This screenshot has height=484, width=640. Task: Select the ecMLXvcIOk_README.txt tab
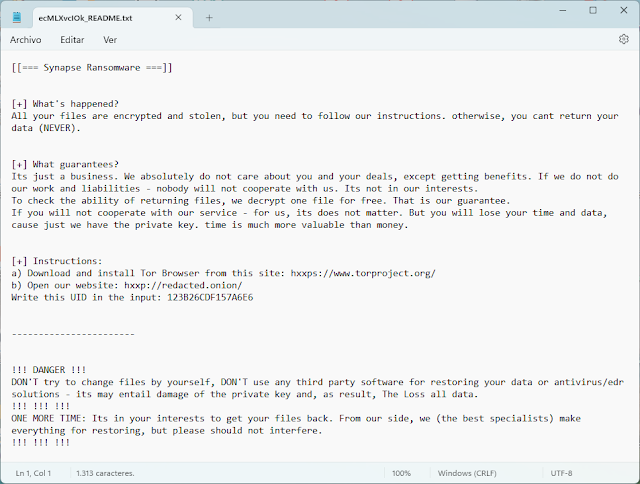112,18
